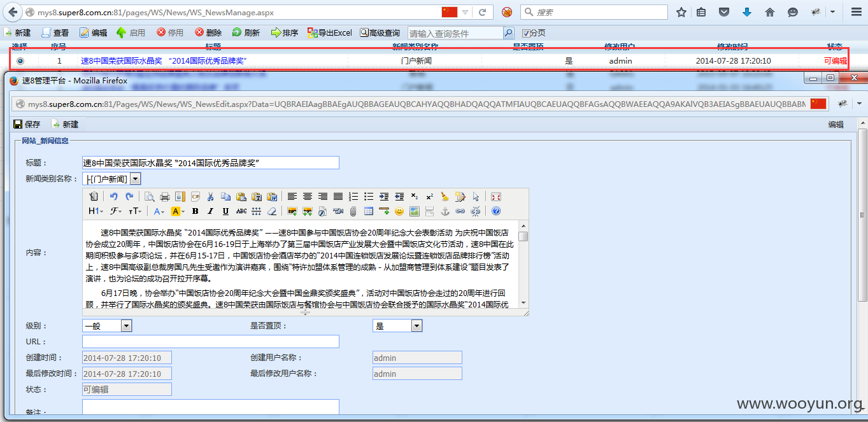The image size is (868, 422).
Task: Click 删除 in the main toolbar
Action: tap(208, 33)
